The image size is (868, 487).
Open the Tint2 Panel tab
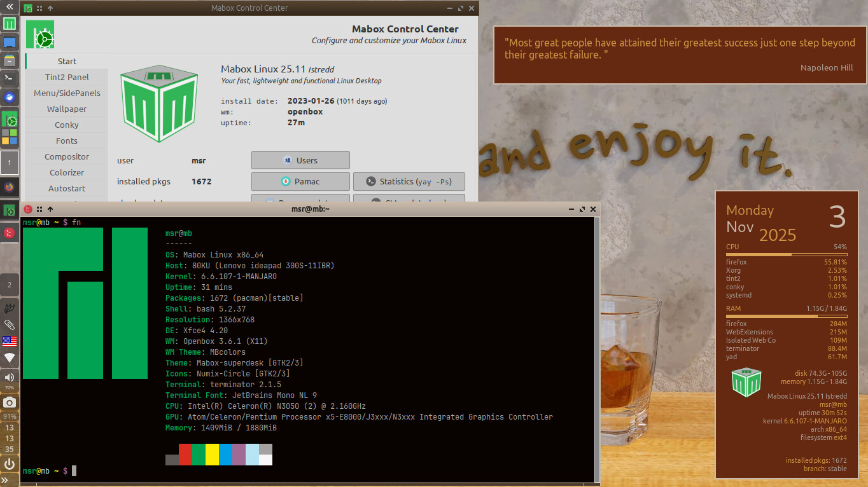[67, 77]
